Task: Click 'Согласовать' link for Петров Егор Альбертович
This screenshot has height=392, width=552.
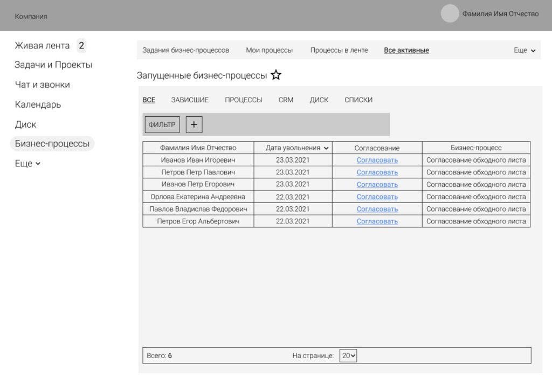Action: point(377,221)
